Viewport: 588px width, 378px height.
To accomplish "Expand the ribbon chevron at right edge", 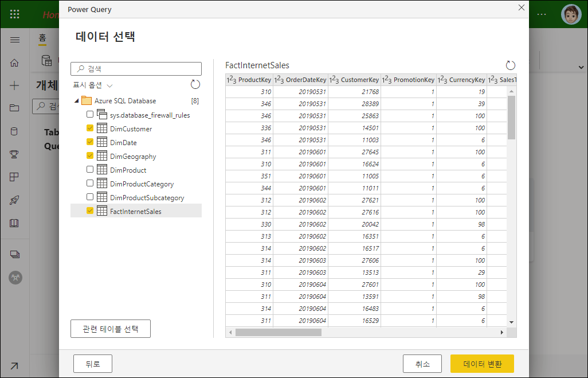I will coord(581,67).
